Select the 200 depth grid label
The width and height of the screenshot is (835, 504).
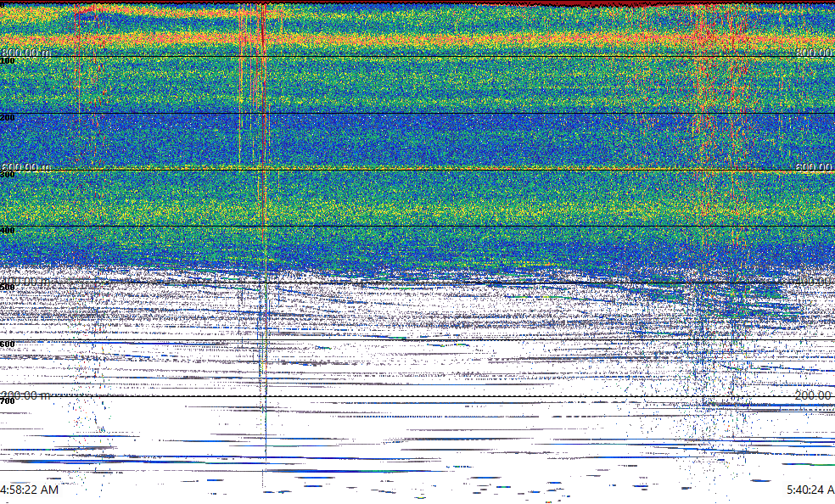tap(8, 118)
